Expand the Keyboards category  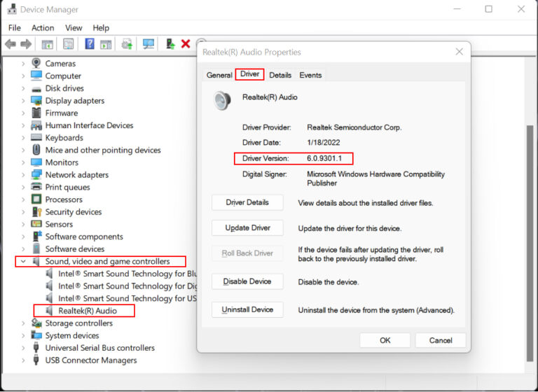(x=23, y=138)
